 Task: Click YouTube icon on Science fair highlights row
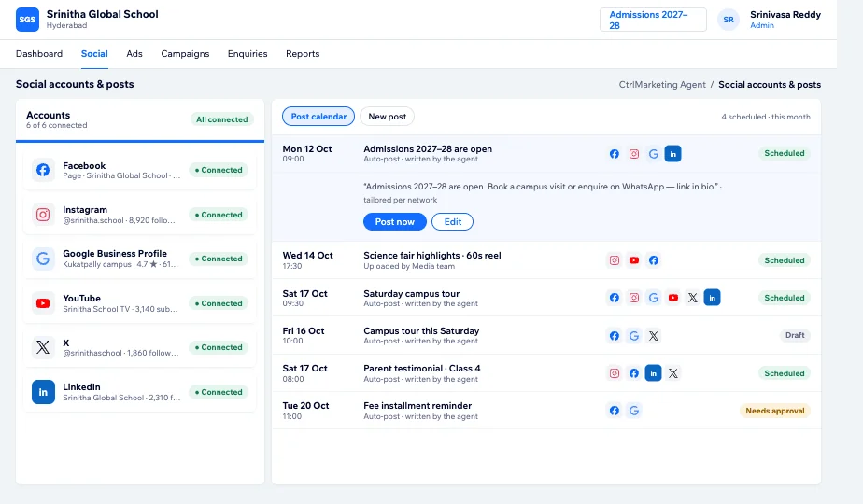pos(634,260)
